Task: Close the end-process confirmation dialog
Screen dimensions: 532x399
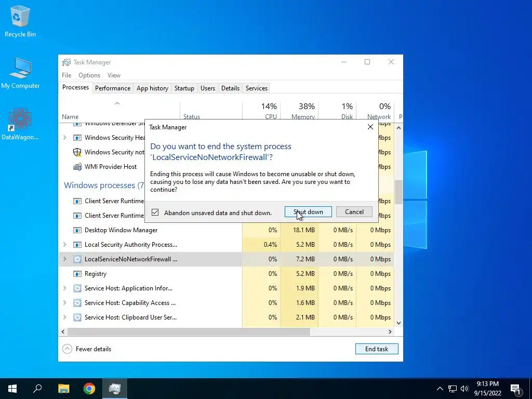Action: (370, 127)
